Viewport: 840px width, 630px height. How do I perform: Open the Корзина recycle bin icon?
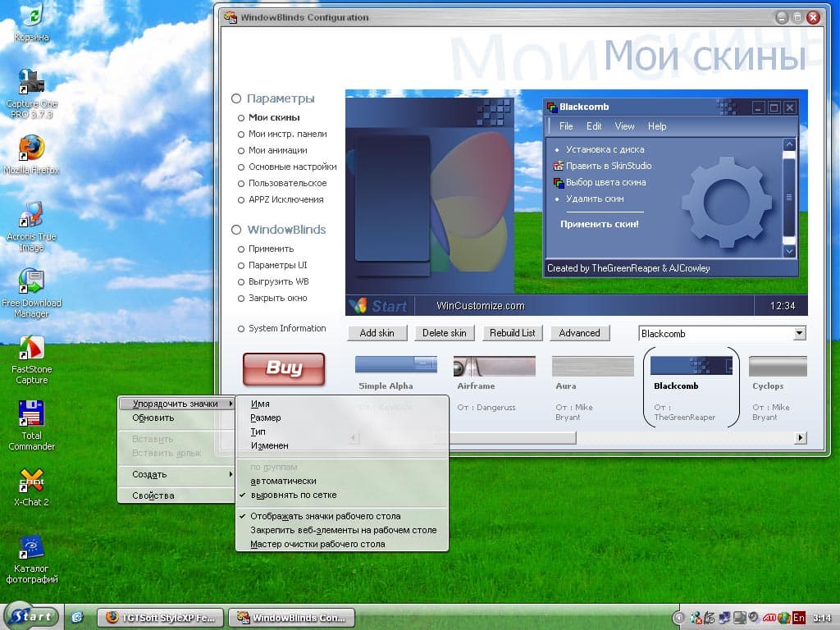coord(32,22)
